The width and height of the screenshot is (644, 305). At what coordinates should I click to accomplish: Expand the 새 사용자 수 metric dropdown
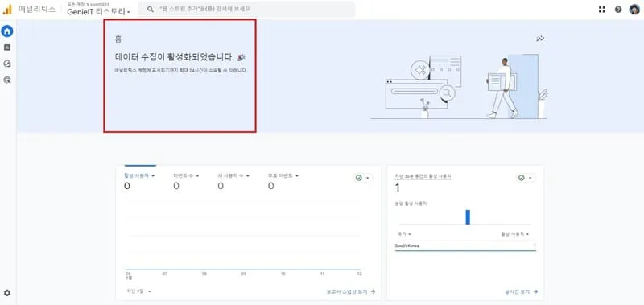233,175
